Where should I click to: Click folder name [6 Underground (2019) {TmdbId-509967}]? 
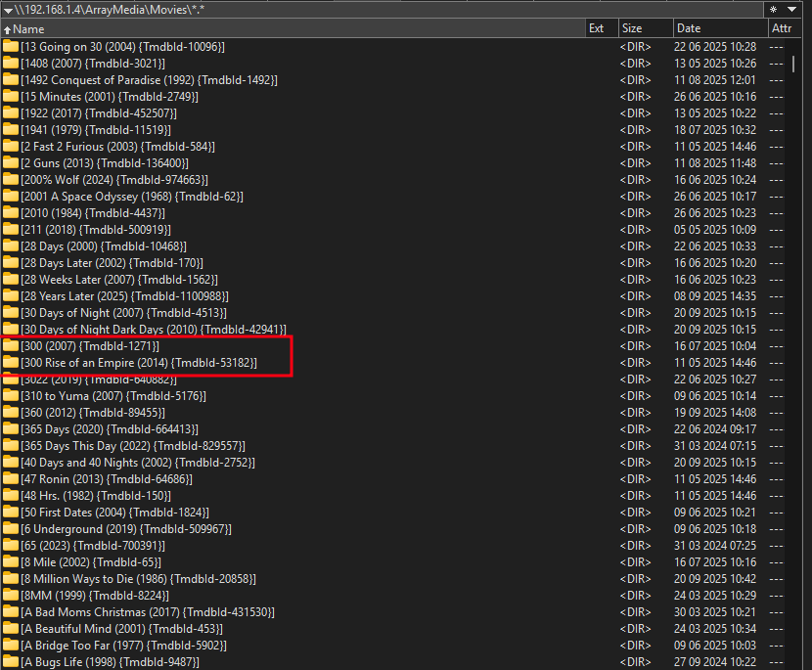(x=126, y=528)
